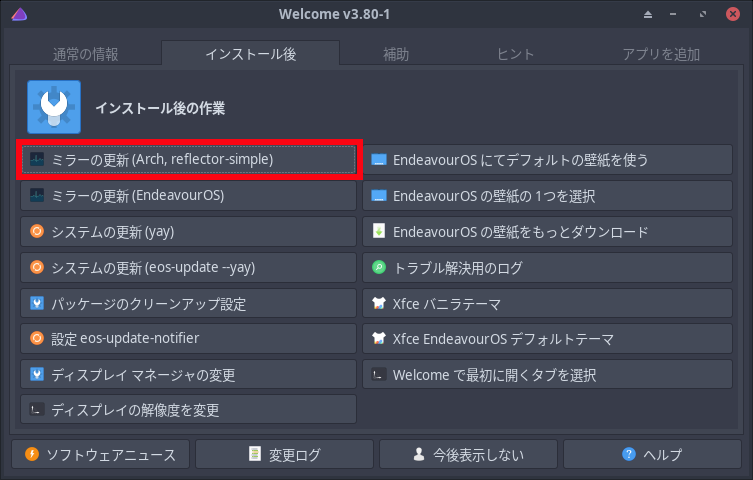Apply EndeavourOS にてデフォルトの壁紙を使う
The width and height of the screenshot is (753, 480).
(547, 159)
